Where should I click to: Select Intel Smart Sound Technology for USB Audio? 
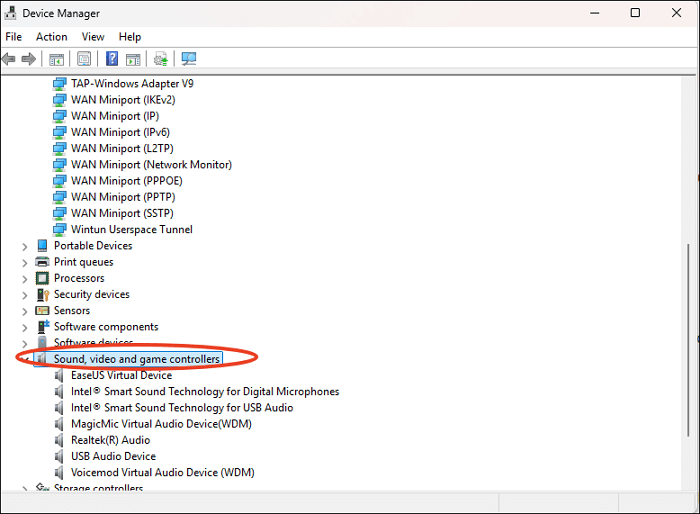pyautogui.click(x=182, y=408)
